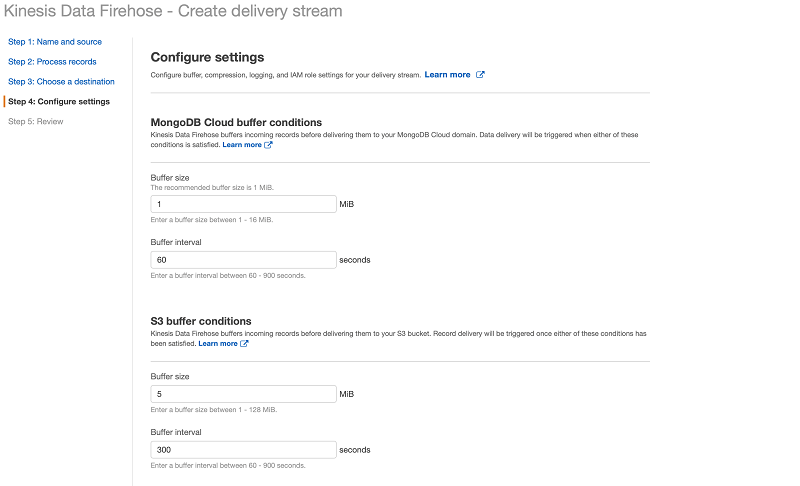Focus MongoDB Cloud Buffer interval field showing 60
Viewport: 800px width, 486px height.
(x=243, y=260)
